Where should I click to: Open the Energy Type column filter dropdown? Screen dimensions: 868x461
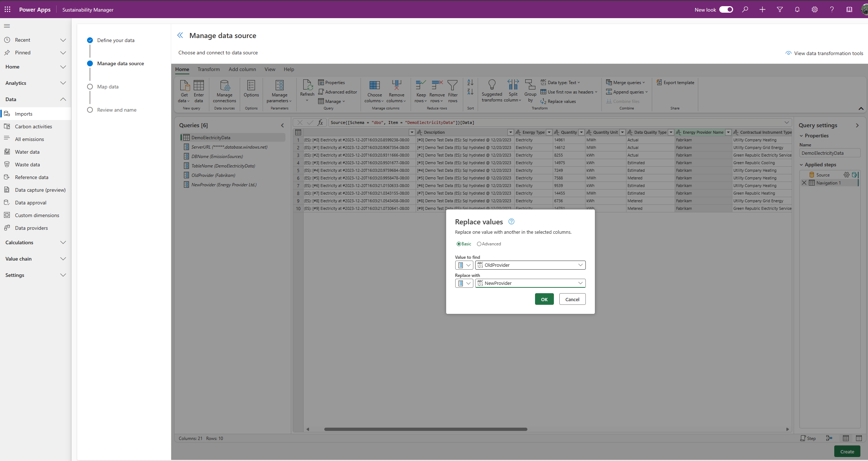coord(549,132)
